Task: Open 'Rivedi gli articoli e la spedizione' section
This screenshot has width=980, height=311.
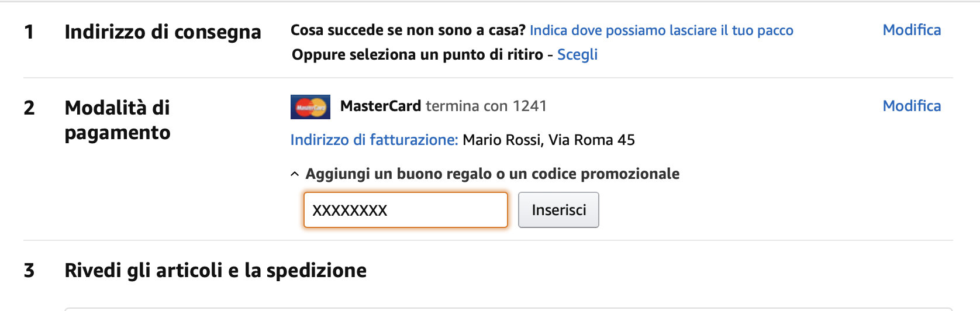Action: (x=215, y=270)
